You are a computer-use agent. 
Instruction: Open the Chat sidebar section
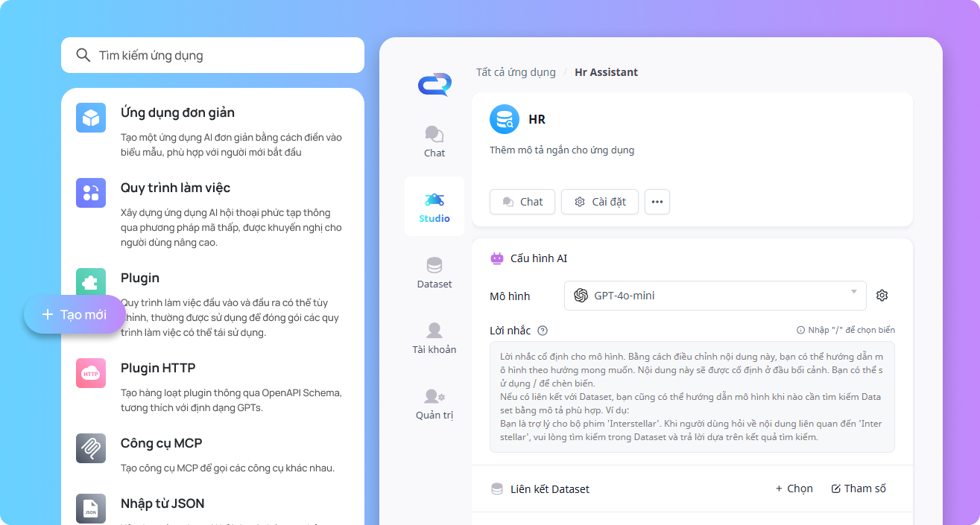(434, 141)
